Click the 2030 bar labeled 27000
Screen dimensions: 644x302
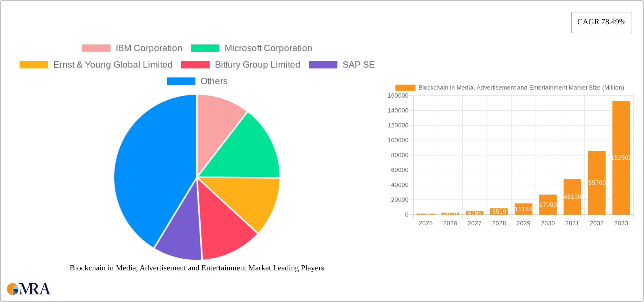(548, 205)
